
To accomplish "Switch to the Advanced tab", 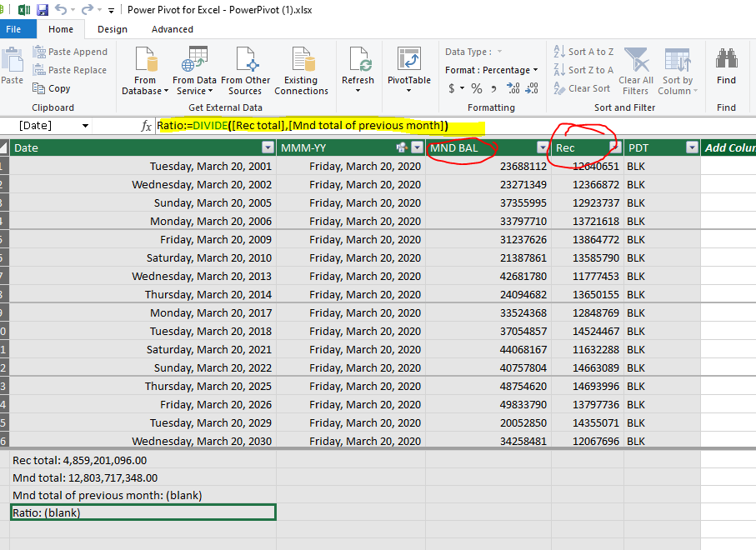I will [173, 29].
